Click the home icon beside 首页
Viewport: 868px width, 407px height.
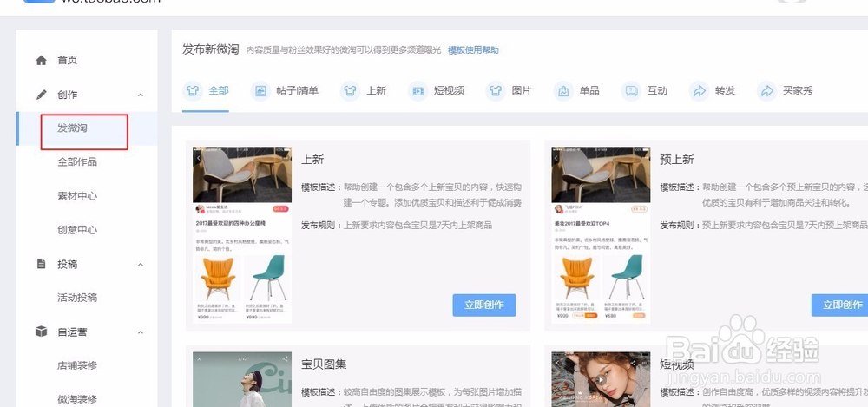click(x=42, y=61)
